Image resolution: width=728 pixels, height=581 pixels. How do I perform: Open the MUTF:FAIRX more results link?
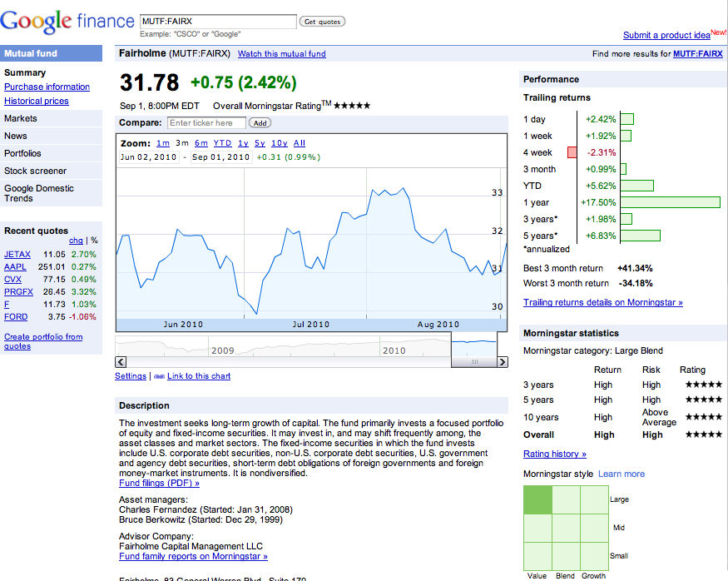click(x=698, y=54)
